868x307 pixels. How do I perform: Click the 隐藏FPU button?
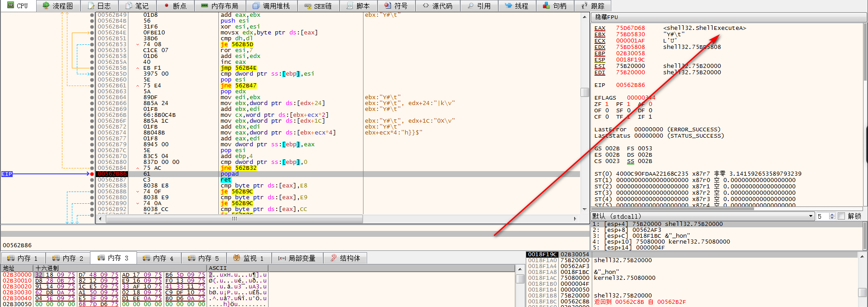click(x=607, y=17)
